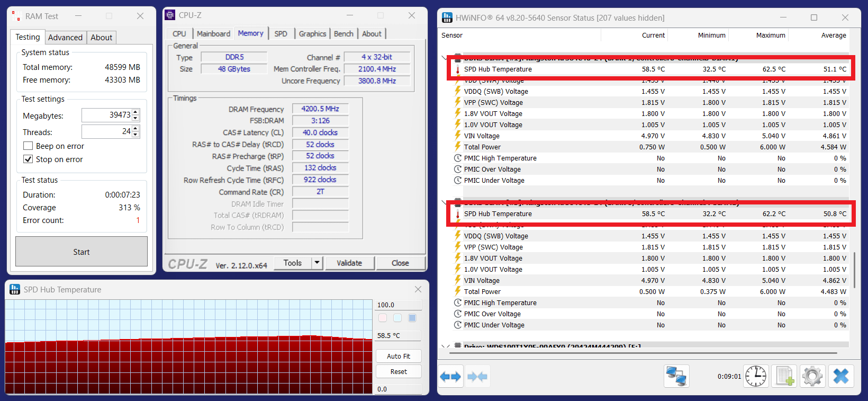Click the logging sheet with plus icon

coord(784,377)
